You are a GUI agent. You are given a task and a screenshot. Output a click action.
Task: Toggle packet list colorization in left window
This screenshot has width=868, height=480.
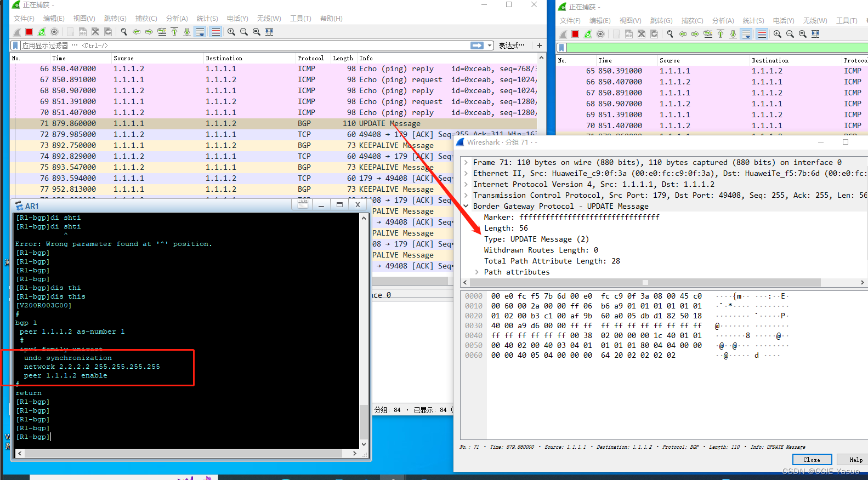tap(216, 32)
